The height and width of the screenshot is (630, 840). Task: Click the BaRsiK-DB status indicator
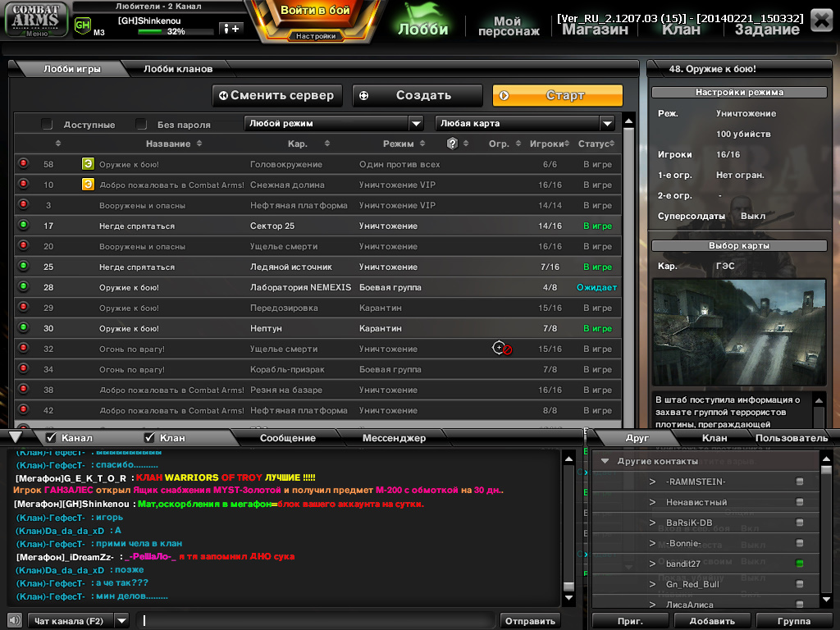799,523
